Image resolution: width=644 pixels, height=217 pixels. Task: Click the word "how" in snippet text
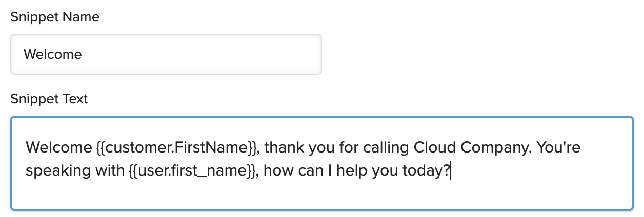point(278,170)
